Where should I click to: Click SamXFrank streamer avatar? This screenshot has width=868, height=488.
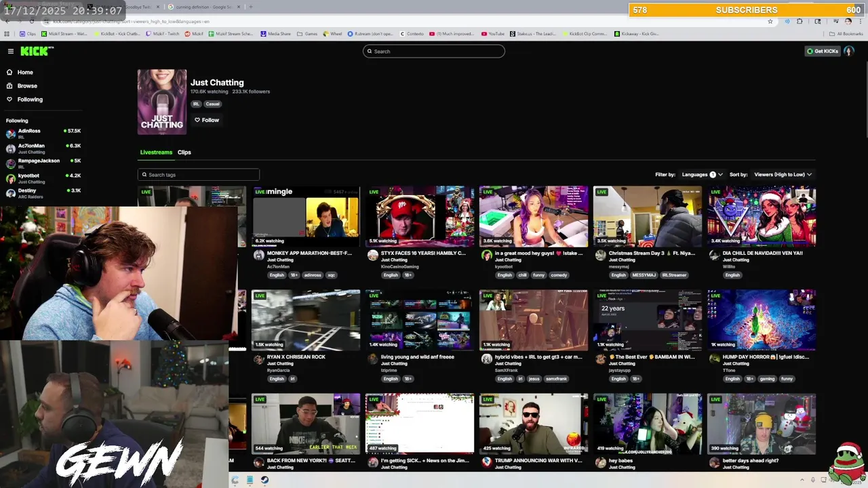(486, 359)
